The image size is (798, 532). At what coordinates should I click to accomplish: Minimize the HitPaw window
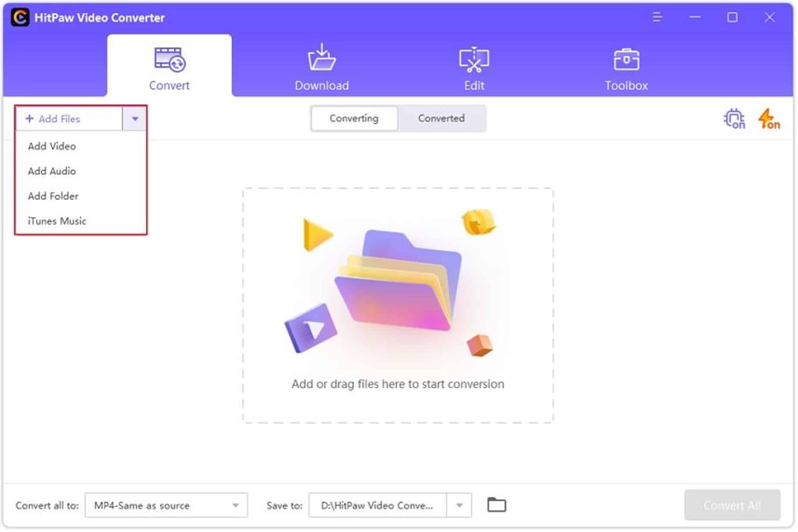pos(694,17)
